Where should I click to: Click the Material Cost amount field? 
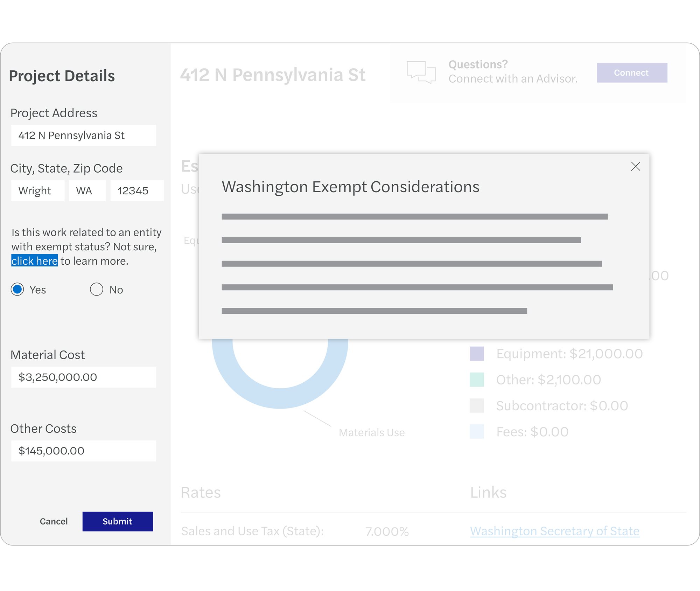pyautogui.click(x=83, y=377)
